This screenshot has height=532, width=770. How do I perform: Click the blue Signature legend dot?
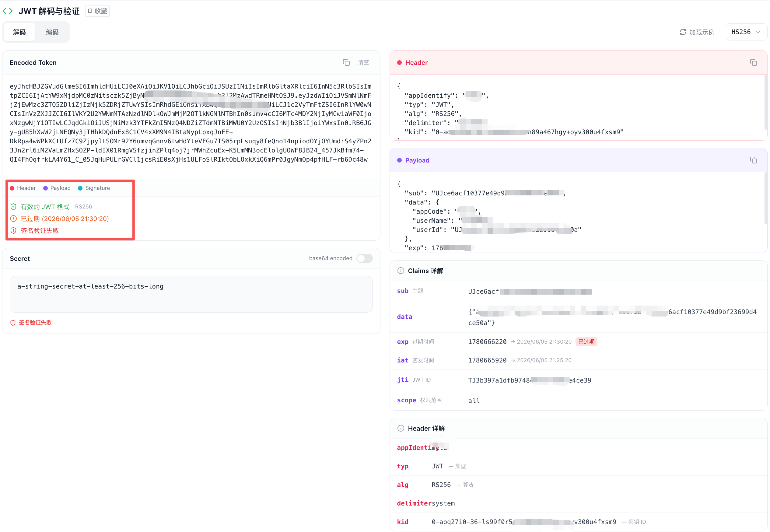(80, 188)
